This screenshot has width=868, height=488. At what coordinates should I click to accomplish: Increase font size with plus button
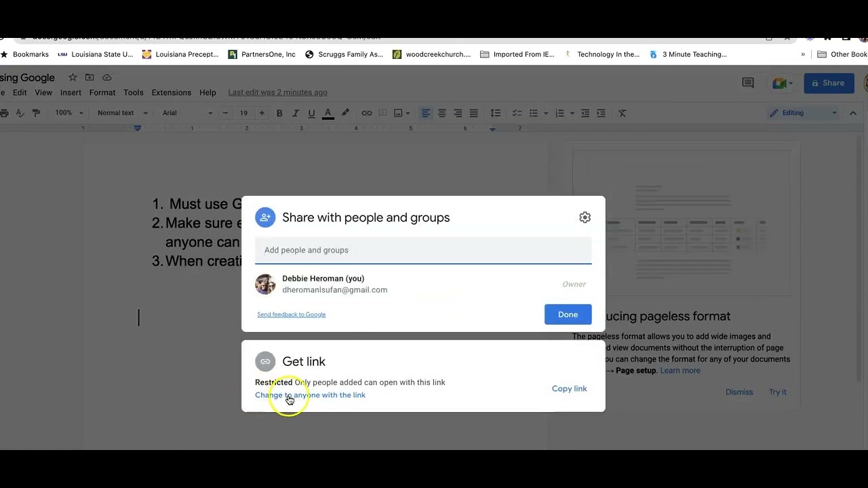[262, 113]
